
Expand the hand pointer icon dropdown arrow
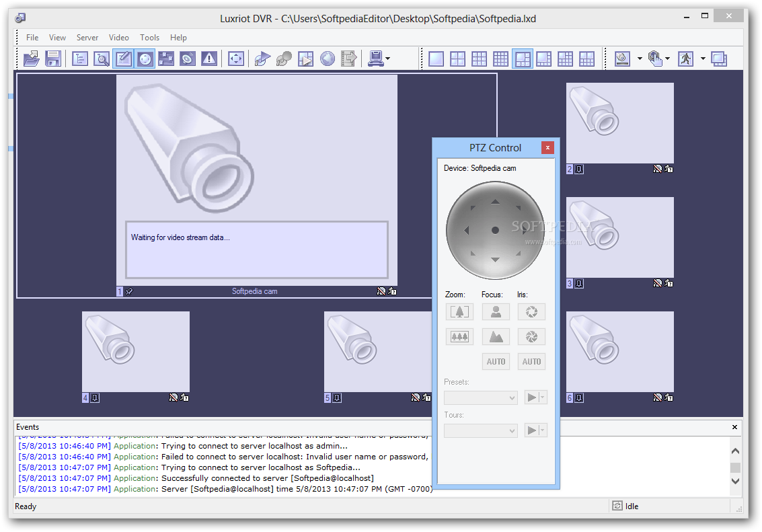pos(667,59)
